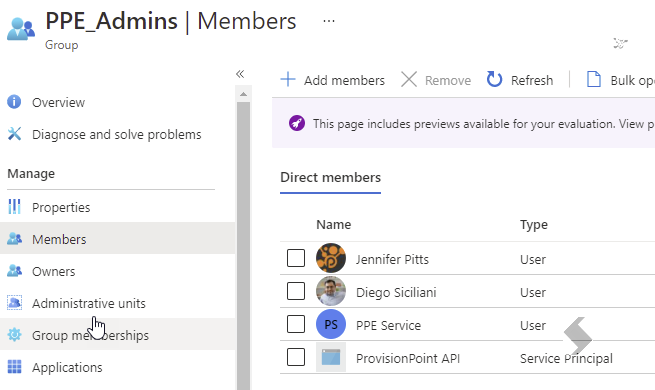Click the Service Principal type cell

tap(566, 358)
